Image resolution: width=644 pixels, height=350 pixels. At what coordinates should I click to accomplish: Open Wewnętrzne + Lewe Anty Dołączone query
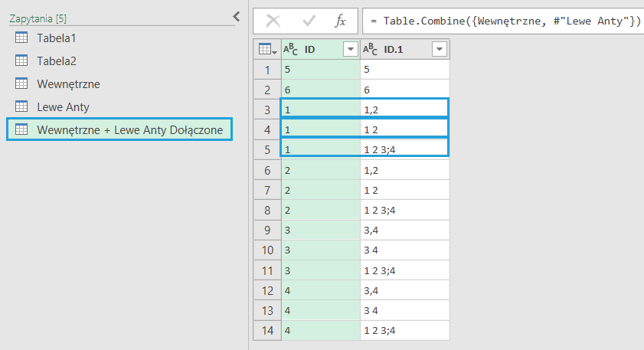(x=129, y=129)
